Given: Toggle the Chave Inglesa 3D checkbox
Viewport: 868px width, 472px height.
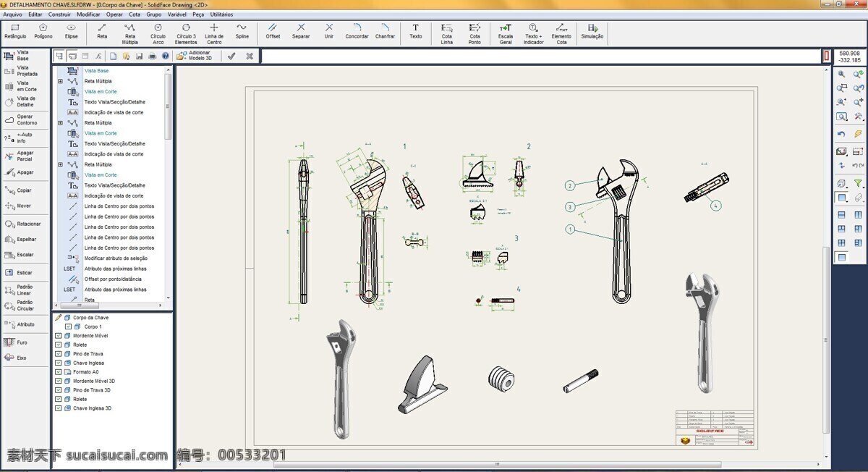Looking at the screenshot, I should tap(59, 408).
